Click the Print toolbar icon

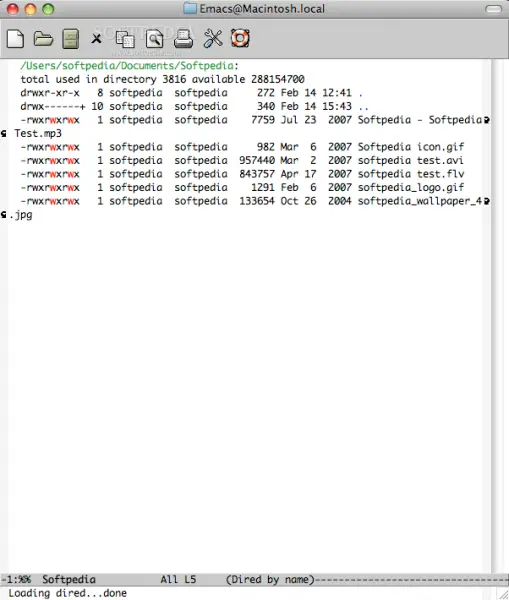[x=183, y=39]
